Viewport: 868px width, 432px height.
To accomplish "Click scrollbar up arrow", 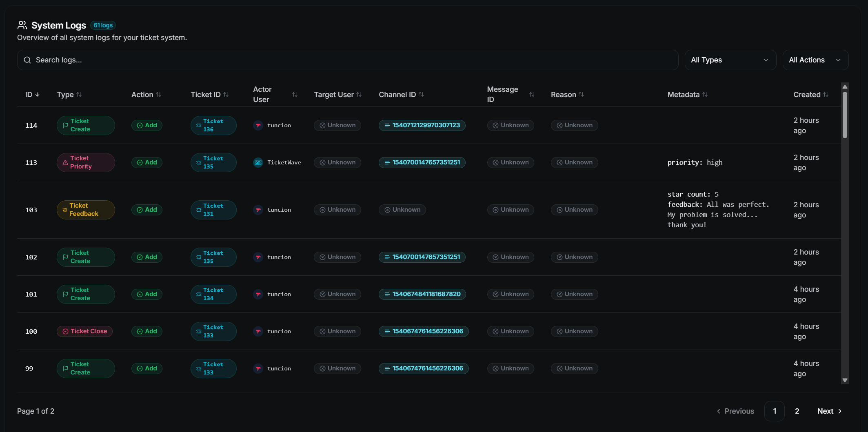I will click(x=845, y=87).
